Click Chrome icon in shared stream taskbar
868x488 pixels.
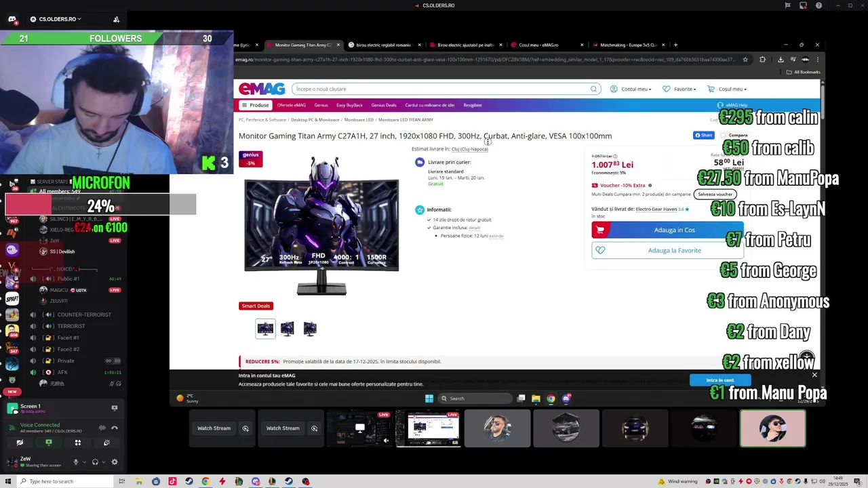pos(551,399)
